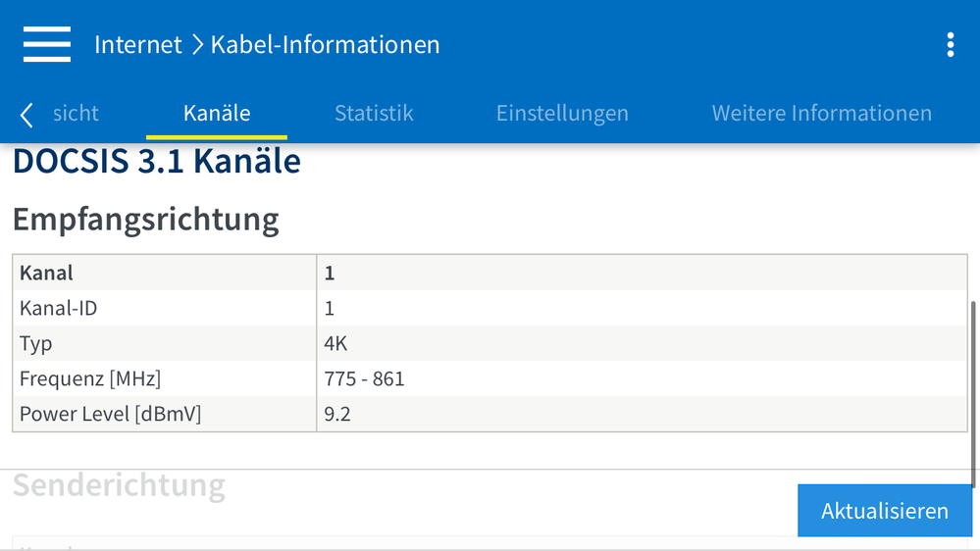Screen dimensions: 980x551
Task: Click the Empfangsrichtung section heading
Action: click(x=146, y=220)
